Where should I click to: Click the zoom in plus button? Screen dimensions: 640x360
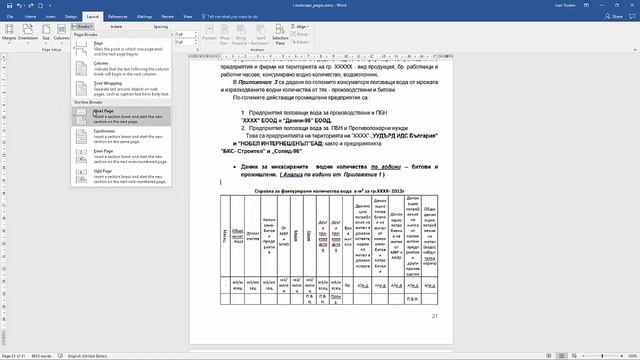coord(622,356)
